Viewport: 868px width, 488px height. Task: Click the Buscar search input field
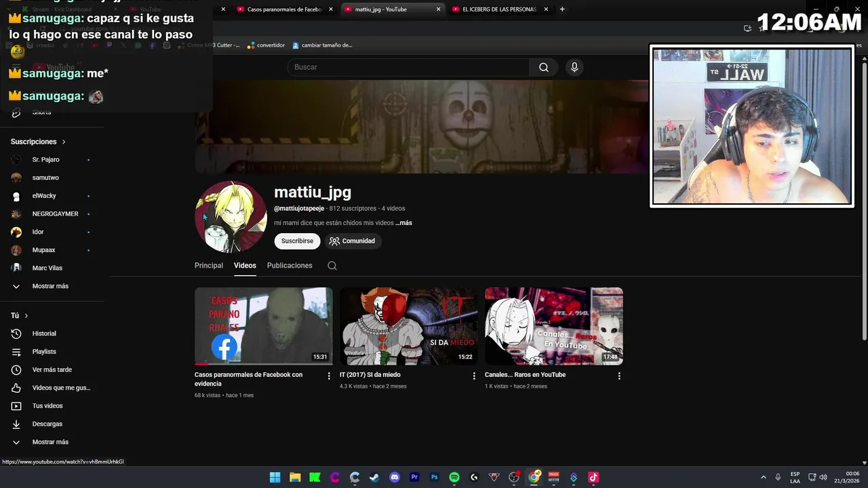(x=408, y=67)
